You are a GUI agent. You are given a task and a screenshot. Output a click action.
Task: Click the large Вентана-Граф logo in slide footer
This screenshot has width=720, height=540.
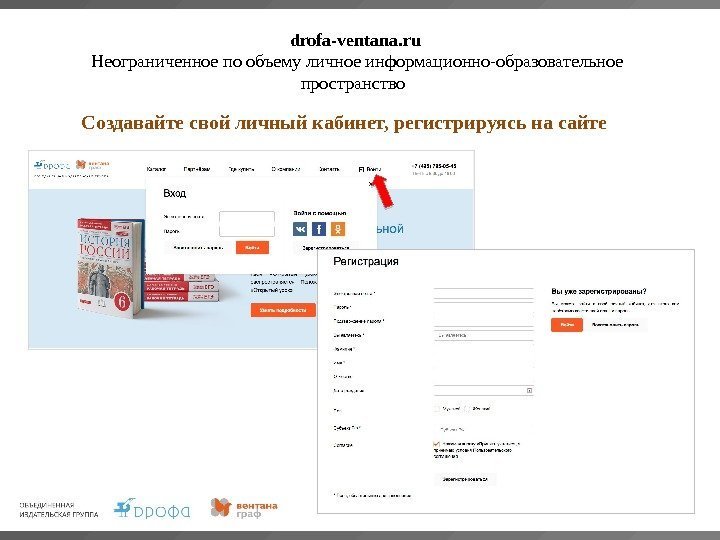pos(244,508)
